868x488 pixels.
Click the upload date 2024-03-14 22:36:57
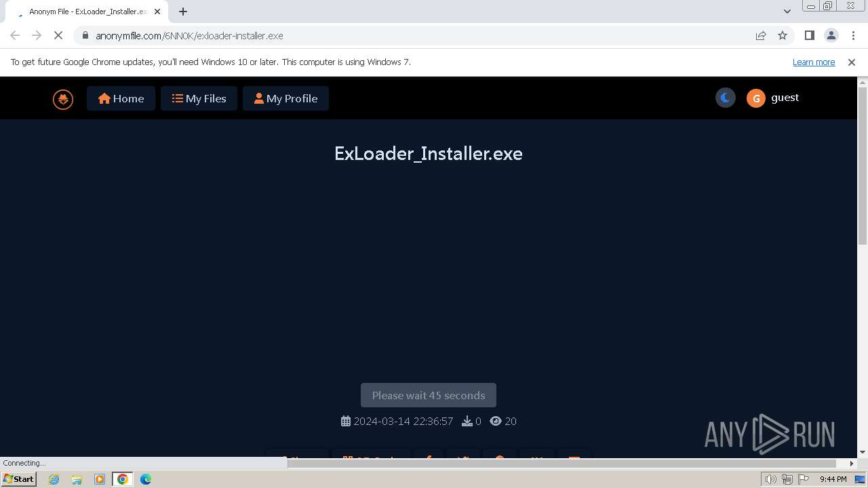403,421
